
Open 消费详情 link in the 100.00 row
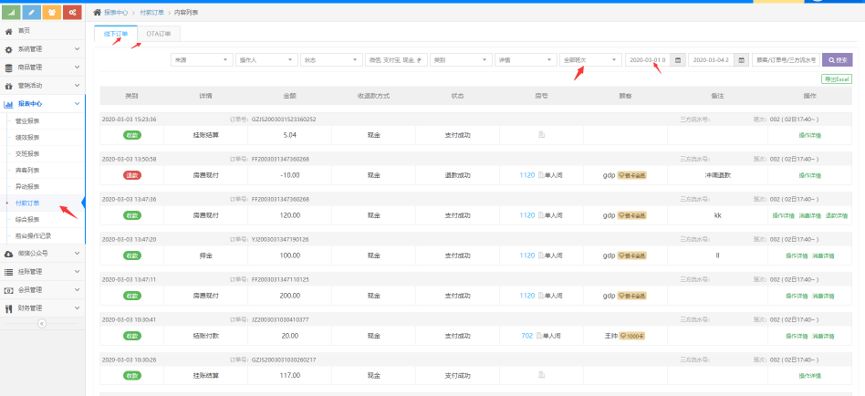point(823,256)
